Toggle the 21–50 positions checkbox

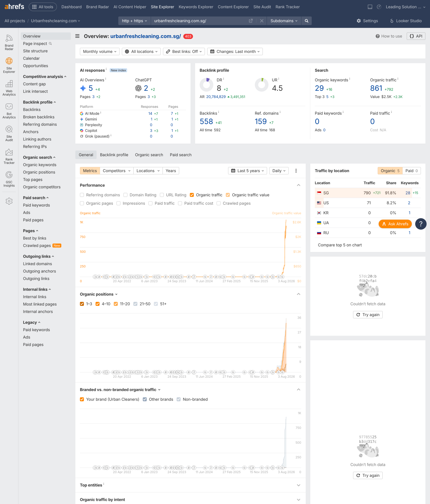[x=135, y=304]
